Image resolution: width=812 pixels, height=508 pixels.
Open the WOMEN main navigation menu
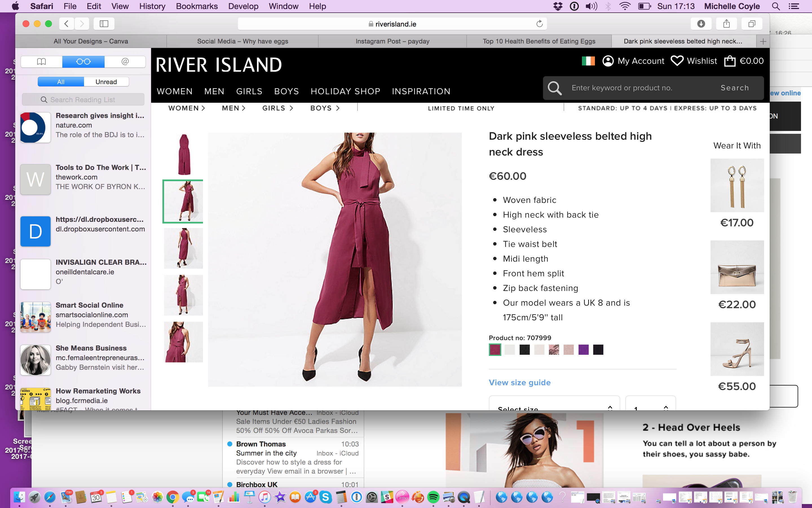click(175, 91)
